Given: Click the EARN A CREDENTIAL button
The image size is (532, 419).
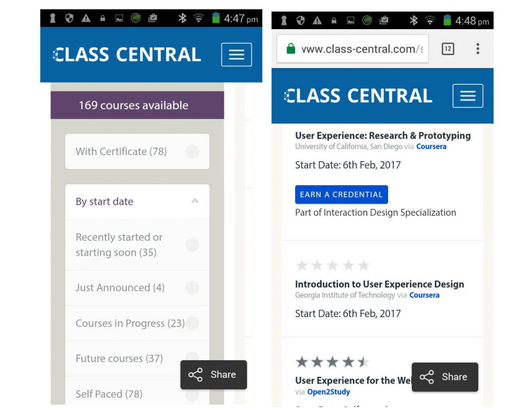Looking at the screenshot, I should pyautogui.click(x=341, y=194).
